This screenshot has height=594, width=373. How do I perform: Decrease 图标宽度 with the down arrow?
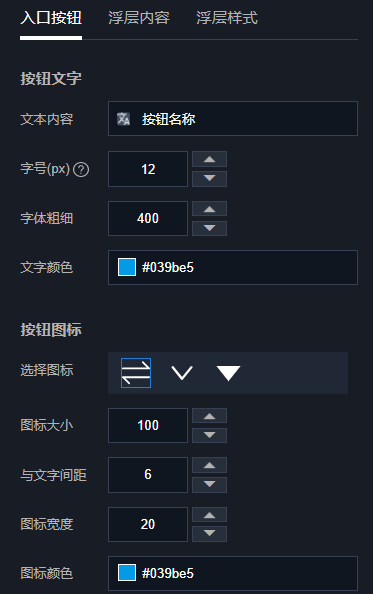(209, 534)
